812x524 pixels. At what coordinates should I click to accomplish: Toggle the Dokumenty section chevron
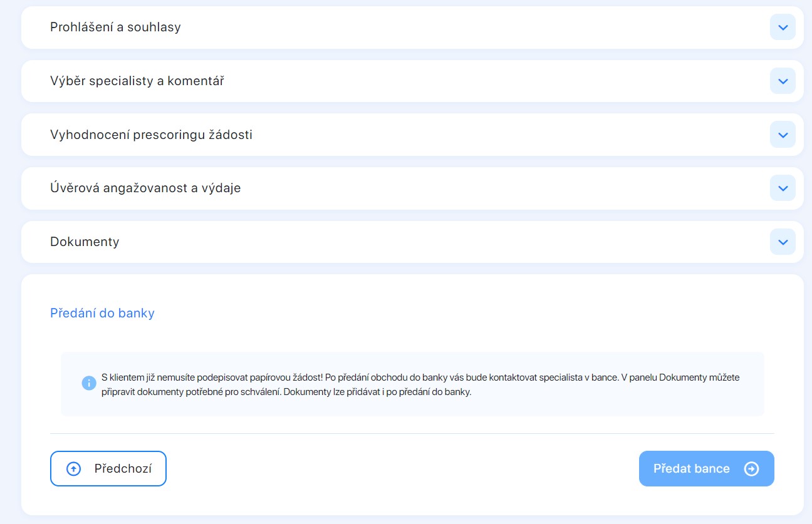pos(783,242)
